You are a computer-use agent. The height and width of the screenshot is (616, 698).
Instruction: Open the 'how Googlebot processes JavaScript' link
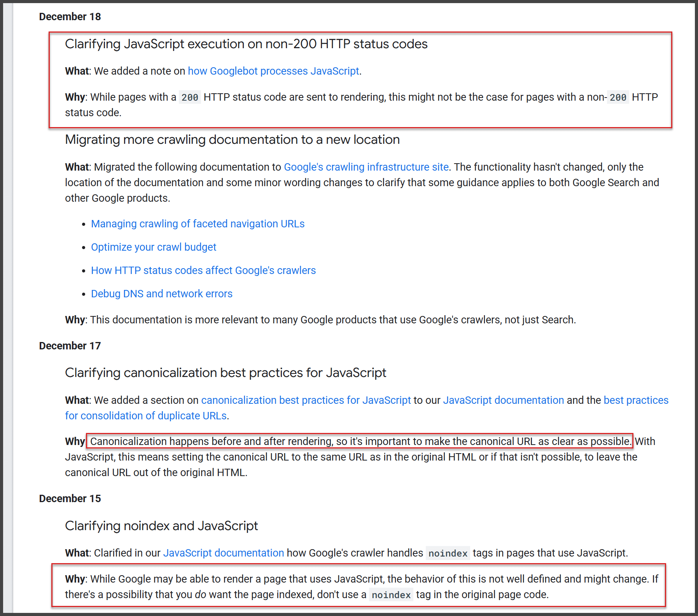[x=273, y=71]
